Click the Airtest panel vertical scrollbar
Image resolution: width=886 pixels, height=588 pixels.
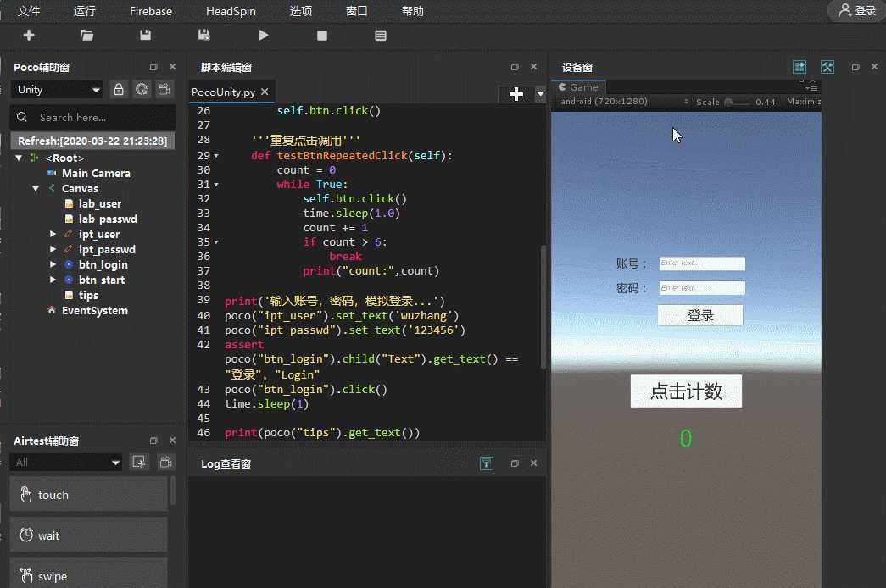[172, 491]
